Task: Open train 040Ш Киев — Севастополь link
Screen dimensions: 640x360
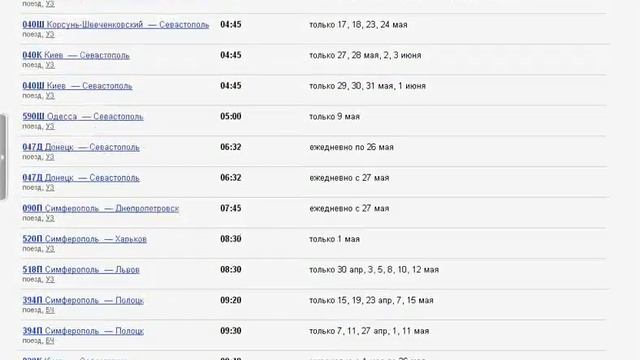Action: 77,86
